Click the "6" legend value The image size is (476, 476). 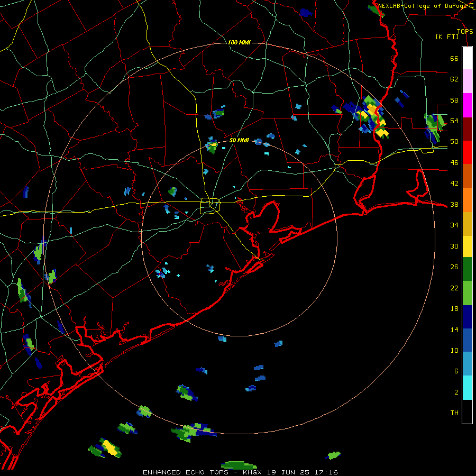(456, 371)
